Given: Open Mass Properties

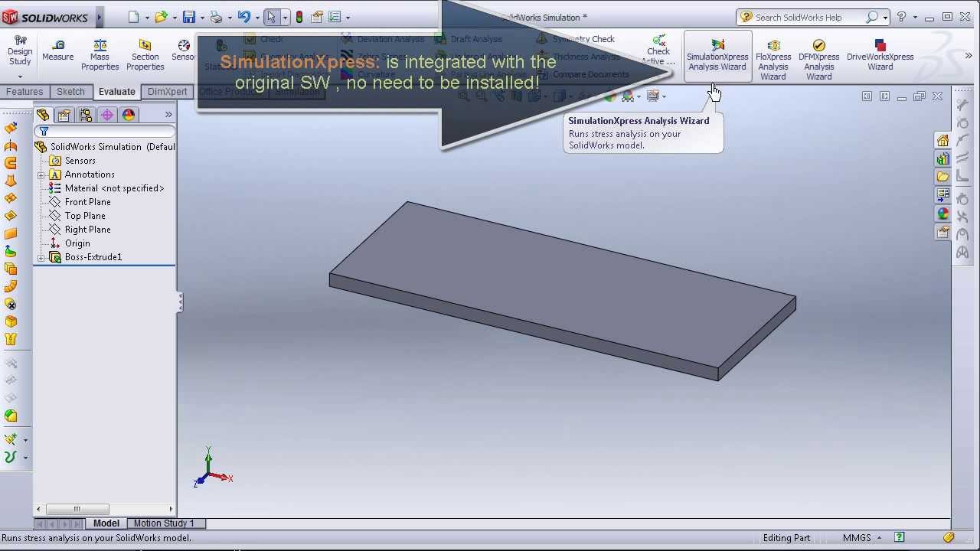Looking at the screenshot, I should [x=100, y=55].
